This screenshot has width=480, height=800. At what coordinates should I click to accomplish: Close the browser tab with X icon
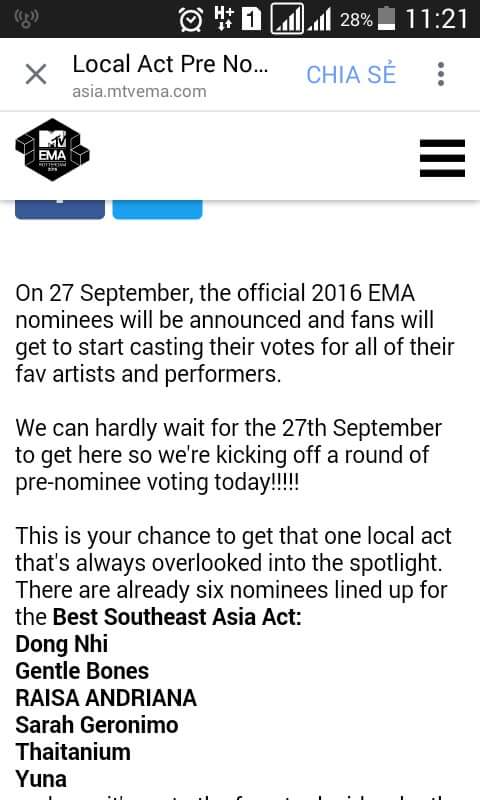36,74
